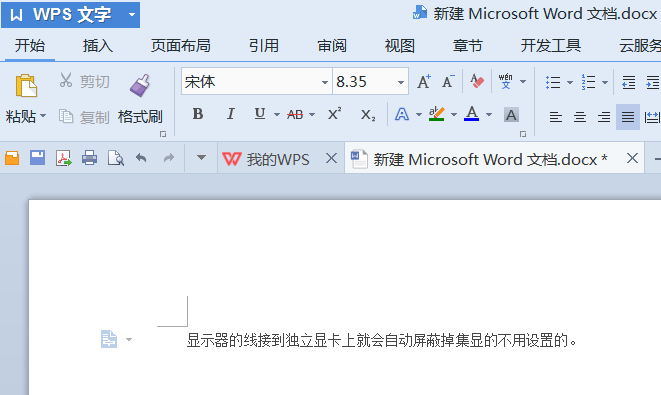This screenshot has height=395, width=661.
Task: Undo the last action arrow
Action: tap(141, 158)
